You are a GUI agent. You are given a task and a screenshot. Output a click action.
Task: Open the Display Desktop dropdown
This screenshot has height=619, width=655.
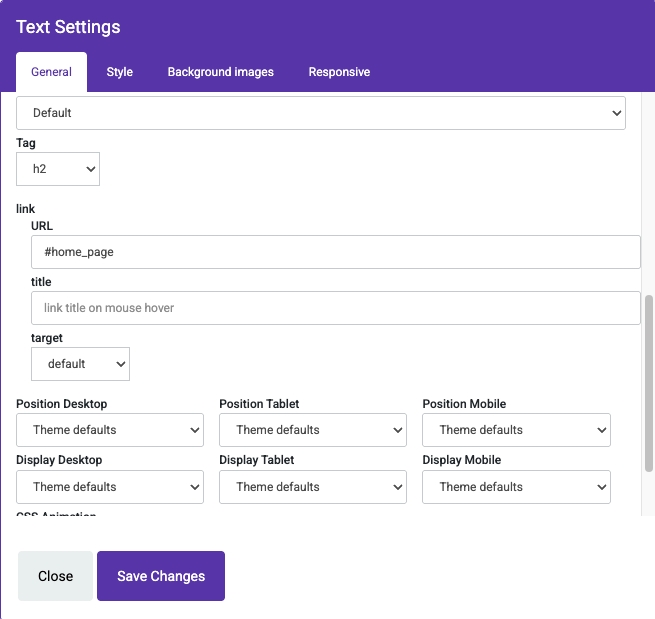tap(110, 487)
